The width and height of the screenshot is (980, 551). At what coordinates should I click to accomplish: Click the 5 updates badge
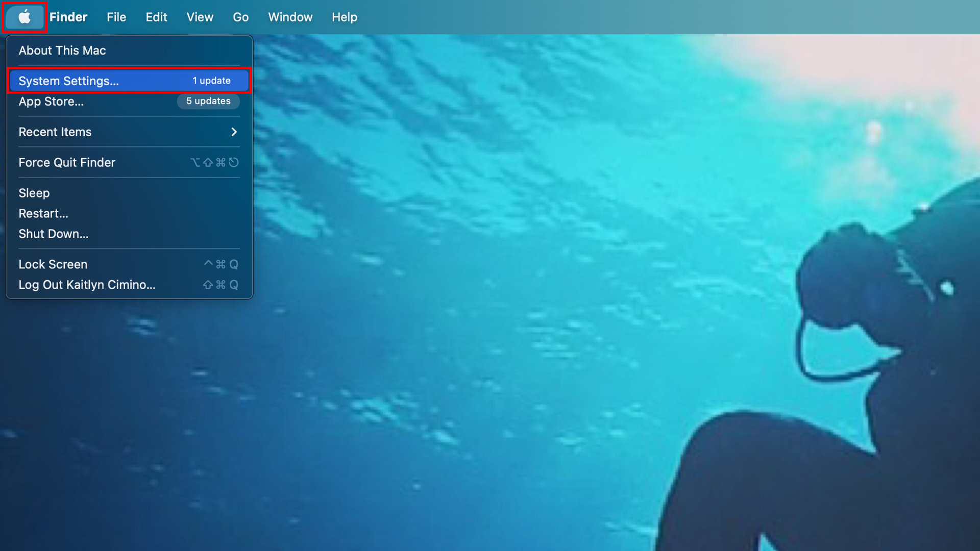pos(208,101)
